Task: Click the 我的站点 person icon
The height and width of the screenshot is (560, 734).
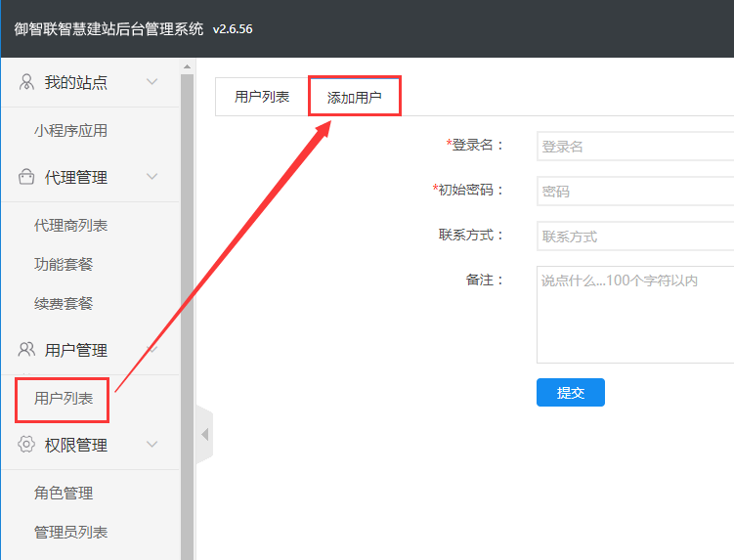Action: pos(26,82)
